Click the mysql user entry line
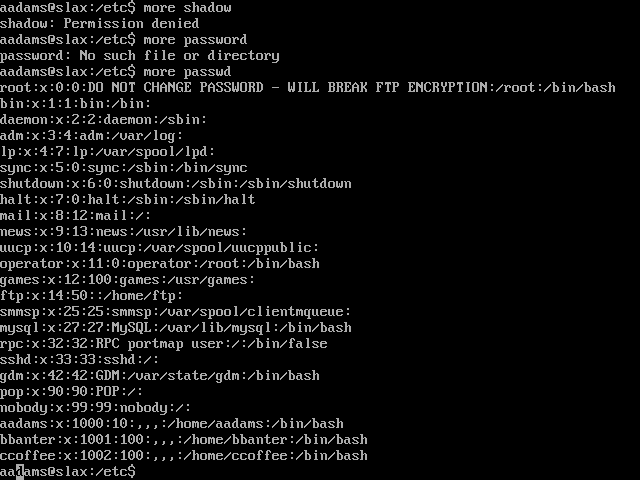The height and width of the screenshot is (480, 640). click(x=176, y=328)
